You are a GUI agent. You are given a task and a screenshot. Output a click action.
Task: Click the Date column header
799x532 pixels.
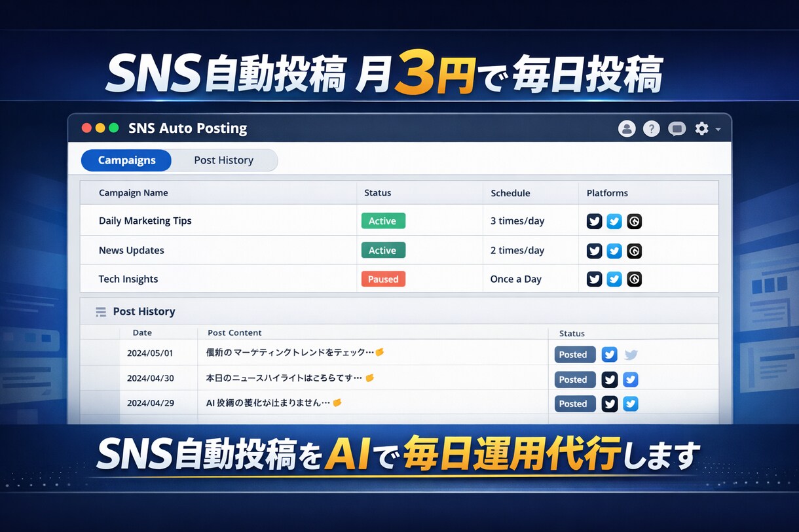[142, 333]
